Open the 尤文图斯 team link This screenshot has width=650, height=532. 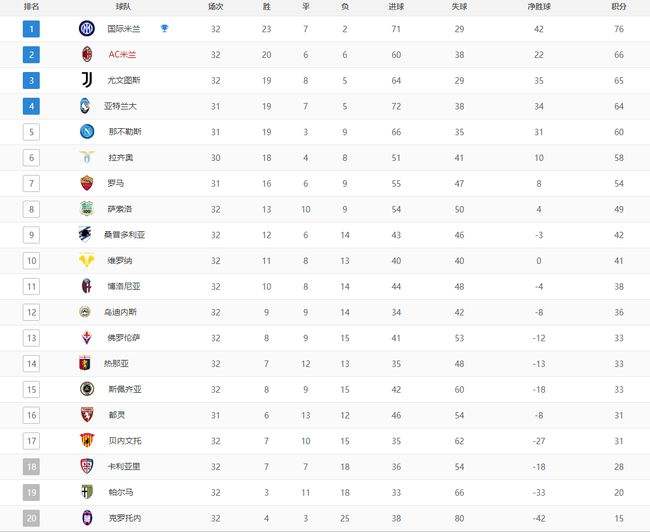coord(124,80)
